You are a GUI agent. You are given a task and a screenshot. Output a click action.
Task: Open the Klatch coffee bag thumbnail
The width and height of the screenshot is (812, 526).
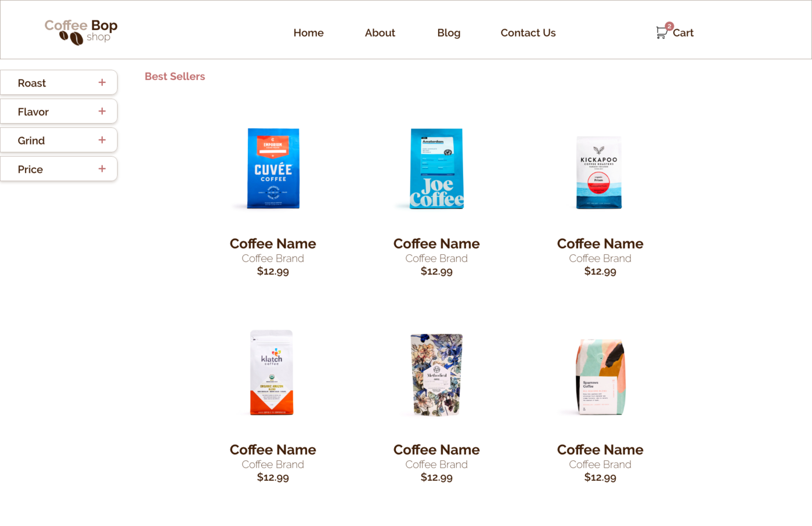[x=272, y=373]
